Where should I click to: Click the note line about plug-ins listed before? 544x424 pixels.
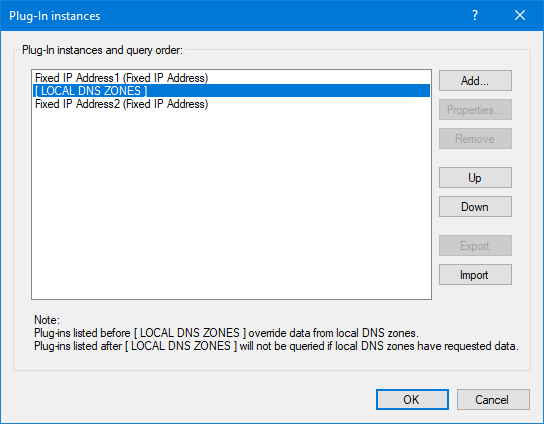coord(226,333)
